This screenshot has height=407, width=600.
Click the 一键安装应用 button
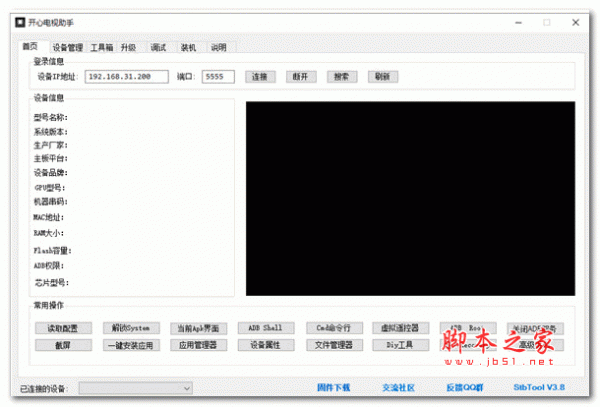tap(131, 345)
